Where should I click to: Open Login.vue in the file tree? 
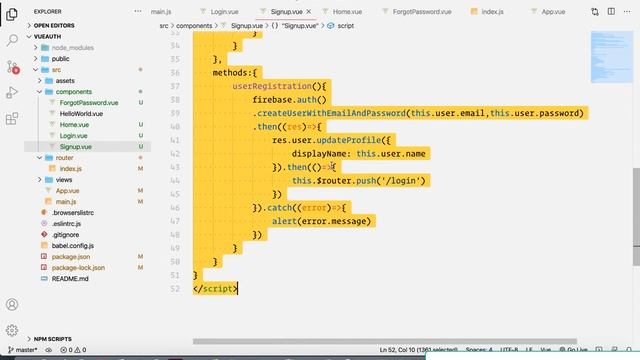pos(73,136)
